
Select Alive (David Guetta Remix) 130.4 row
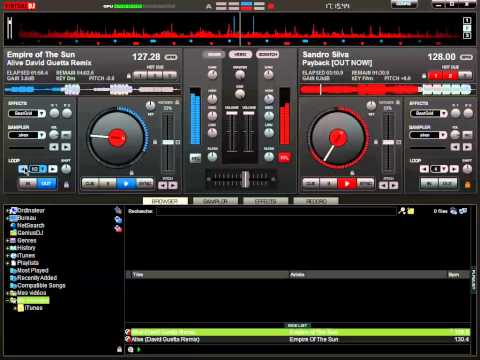298,340
